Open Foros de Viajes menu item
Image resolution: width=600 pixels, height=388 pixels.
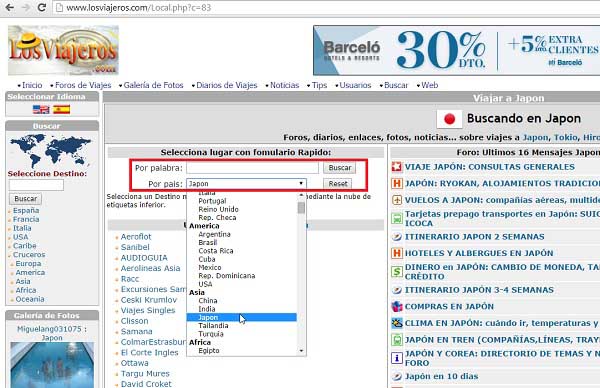(x=83, y=85)
